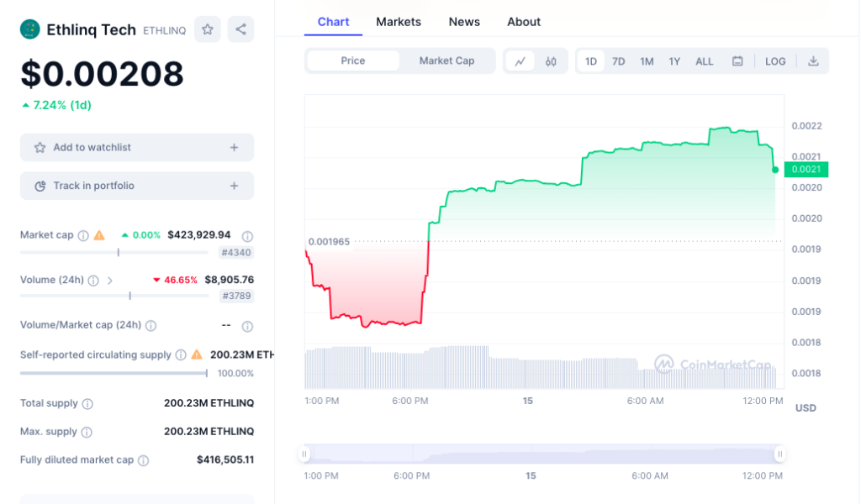Open the Markets tab
This screenshot has height=504, width=861.
tap(398, 22)
